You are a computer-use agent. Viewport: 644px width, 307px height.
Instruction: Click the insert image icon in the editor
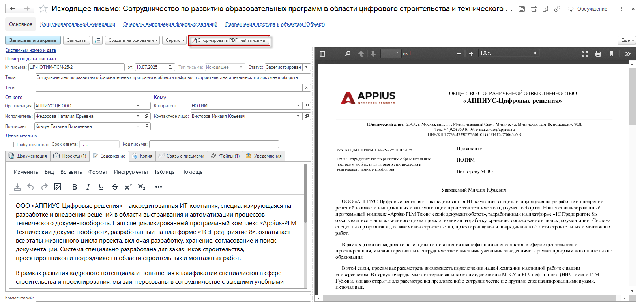(58, 187)
